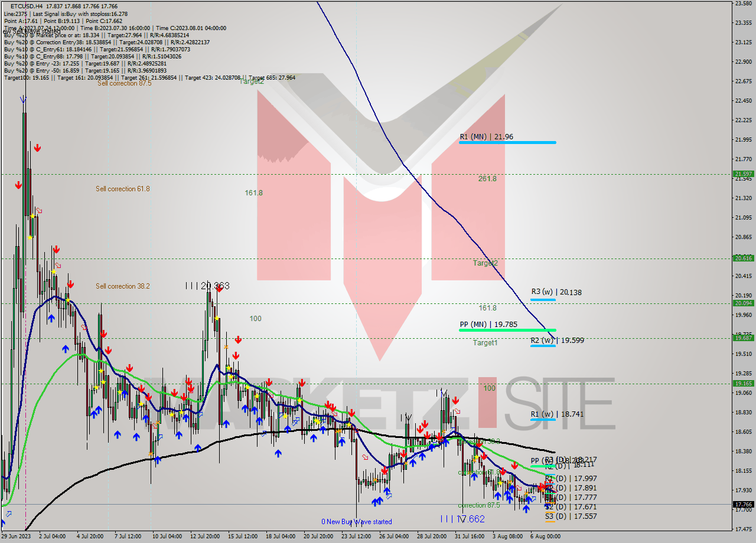756x543 pixels.
Task: Click the green PP (MN) pivot level line
Action: click(x=507, y=330)
